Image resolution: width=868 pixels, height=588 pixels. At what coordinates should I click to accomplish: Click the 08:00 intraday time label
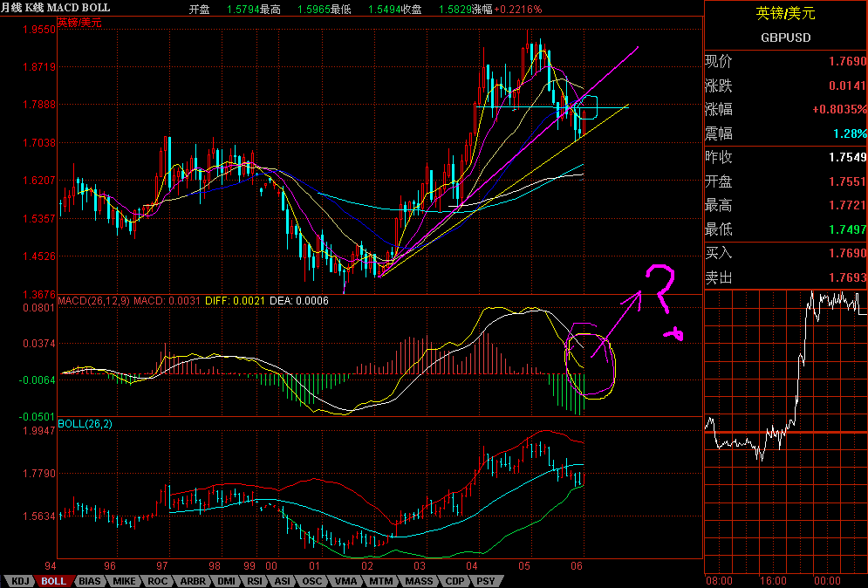[719, 581]
